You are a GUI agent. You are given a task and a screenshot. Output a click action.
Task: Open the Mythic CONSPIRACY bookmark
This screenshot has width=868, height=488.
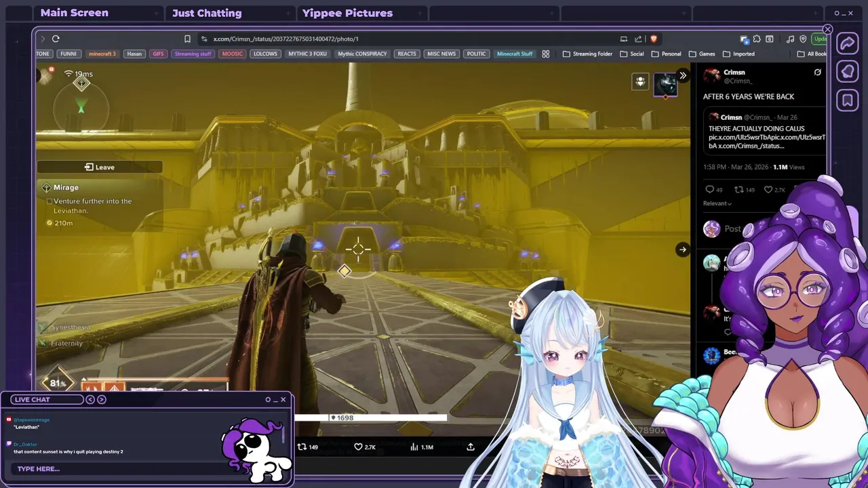[362, 54]
